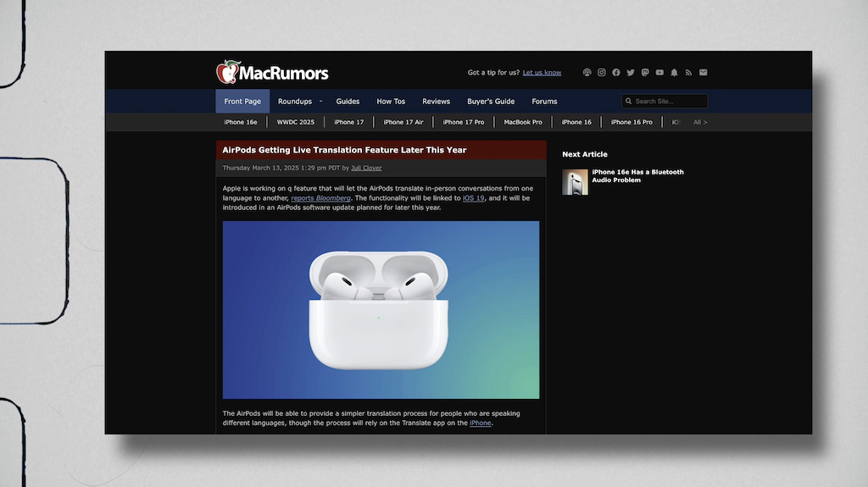This screenshot has height=487, width=868.
Task: Open the MacRumors Twitter icon
Action: click(631, 73)
